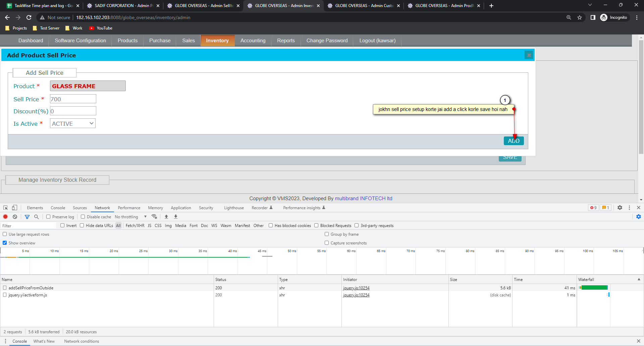The height and width of the screenshot is (346, 644).
Task: Stop recording the network log
Action: pyautogui.click(x=5, y=217)
